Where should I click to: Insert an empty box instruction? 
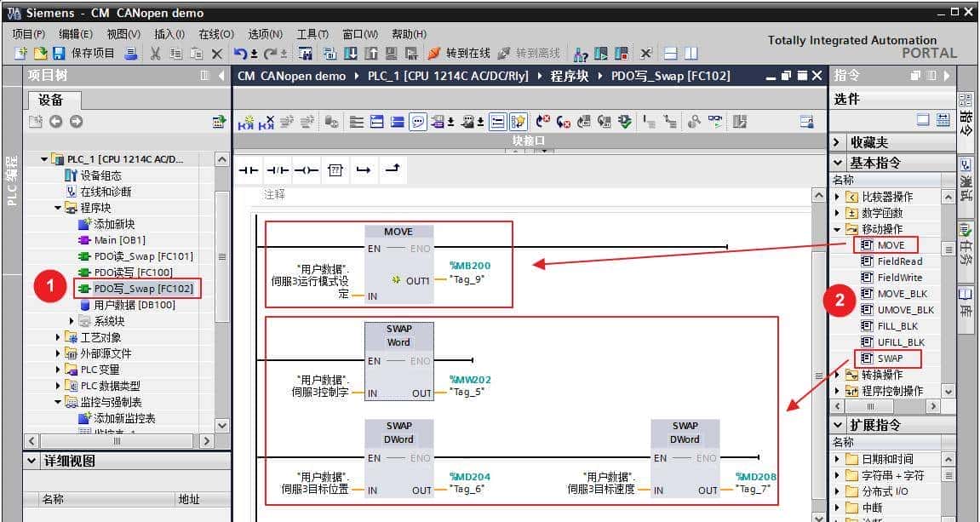tap(335, 170)
